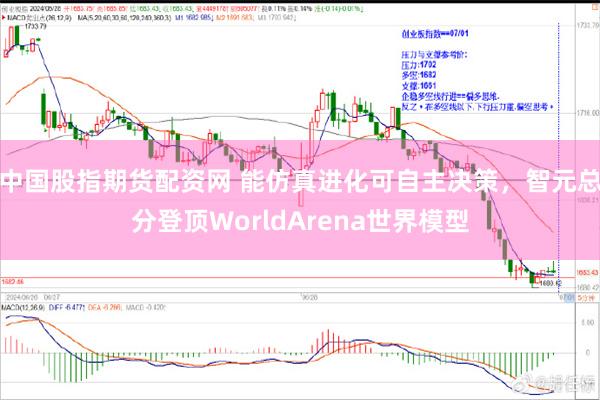
Task: Click the blue M1 moving average value
Action: tap(194, 18)
